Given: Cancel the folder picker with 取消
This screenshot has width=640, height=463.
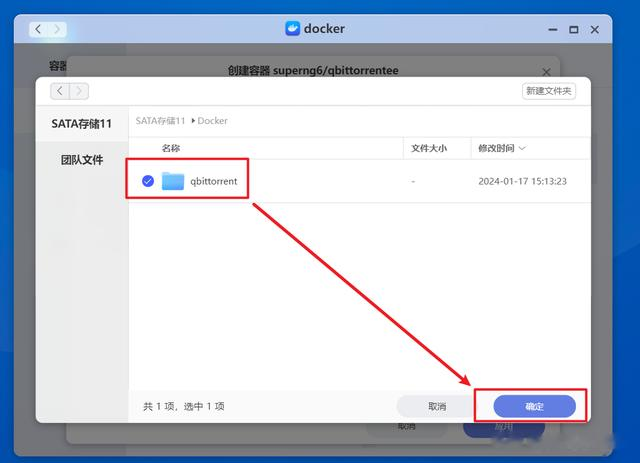Looking at the screenshot, I should (x=437, y=406).
